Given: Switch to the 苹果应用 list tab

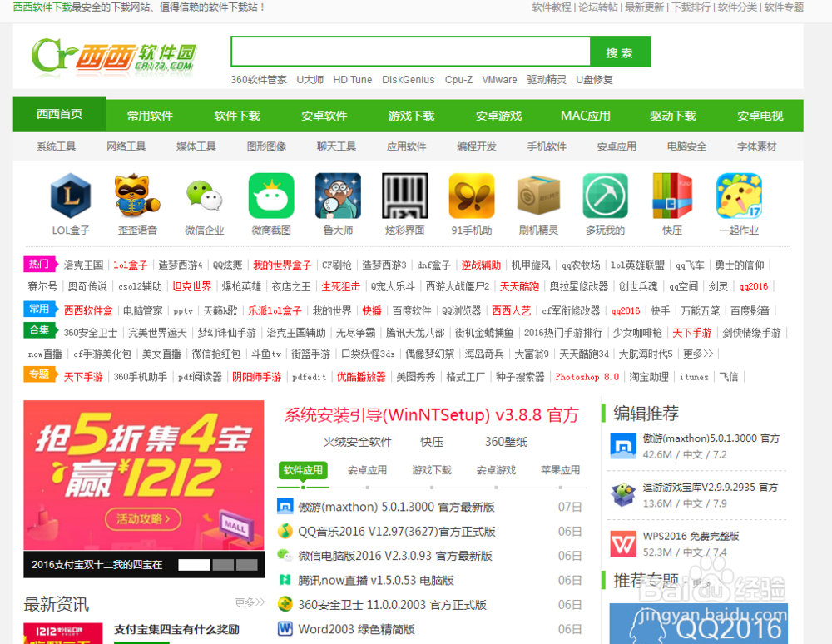Looking at the screenshot, I should (560, 470).
